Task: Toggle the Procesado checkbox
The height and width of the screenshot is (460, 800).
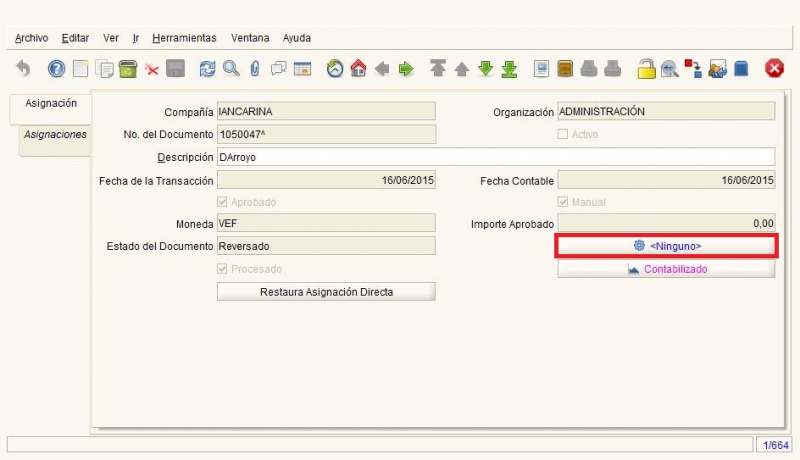Action: tap(222, 269)
